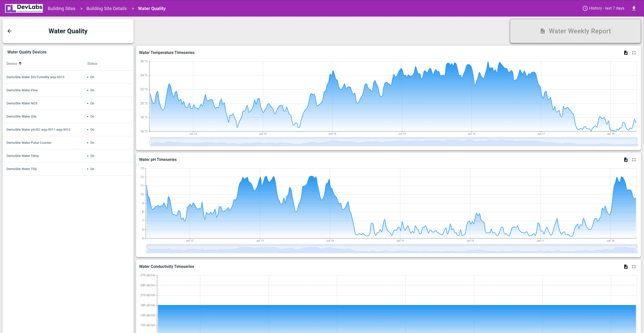The image size is (644, 333).
Task: Open History - last 7 days selector
Action: (x=603, y=8)
